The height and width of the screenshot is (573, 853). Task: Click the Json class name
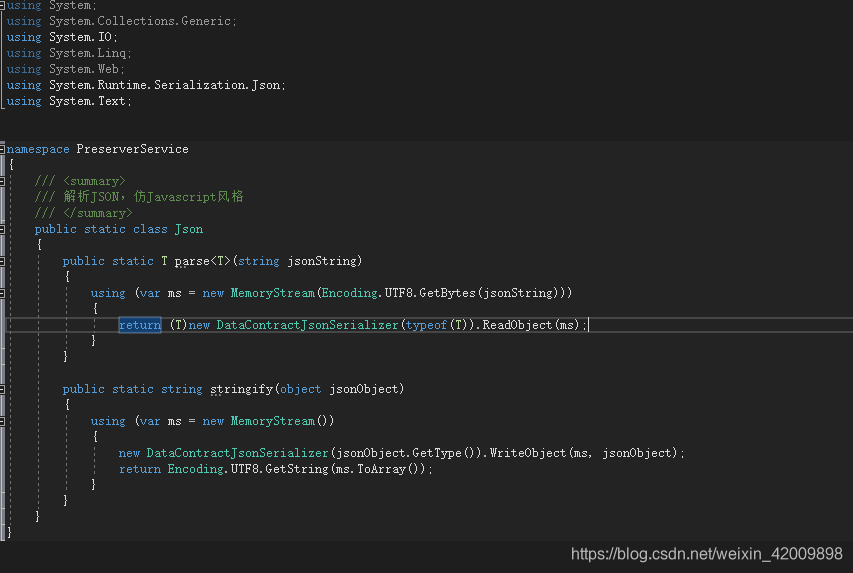point(189,229)
